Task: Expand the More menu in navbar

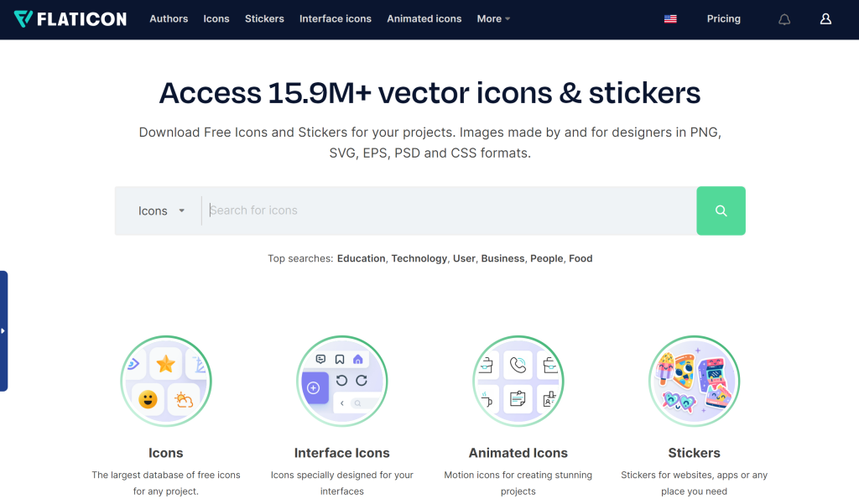Action: click(x=493, y=18)
